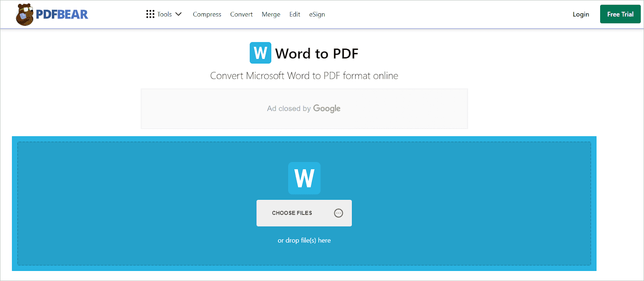Image resolution: width=644 pixels, height=281 pixels.
Task: Open the Compress menu item
Action: [207, 14]
